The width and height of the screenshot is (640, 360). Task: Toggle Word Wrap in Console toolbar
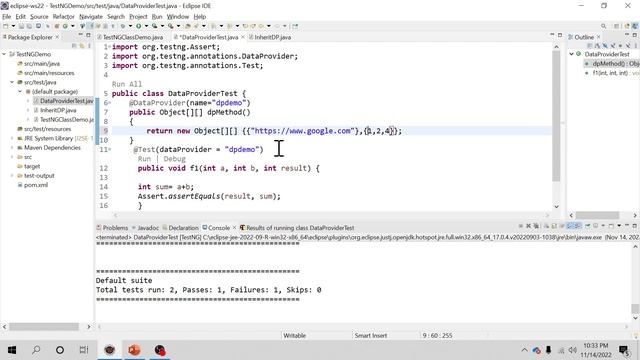[x=562, y=226]
